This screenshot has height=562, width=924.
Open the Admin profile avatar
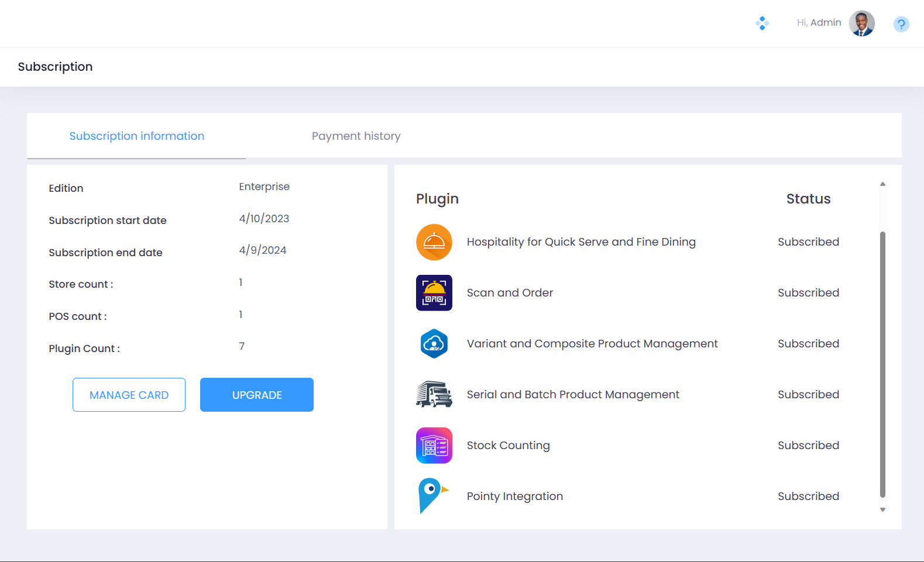pyautogui.click(x=861, y=23)
